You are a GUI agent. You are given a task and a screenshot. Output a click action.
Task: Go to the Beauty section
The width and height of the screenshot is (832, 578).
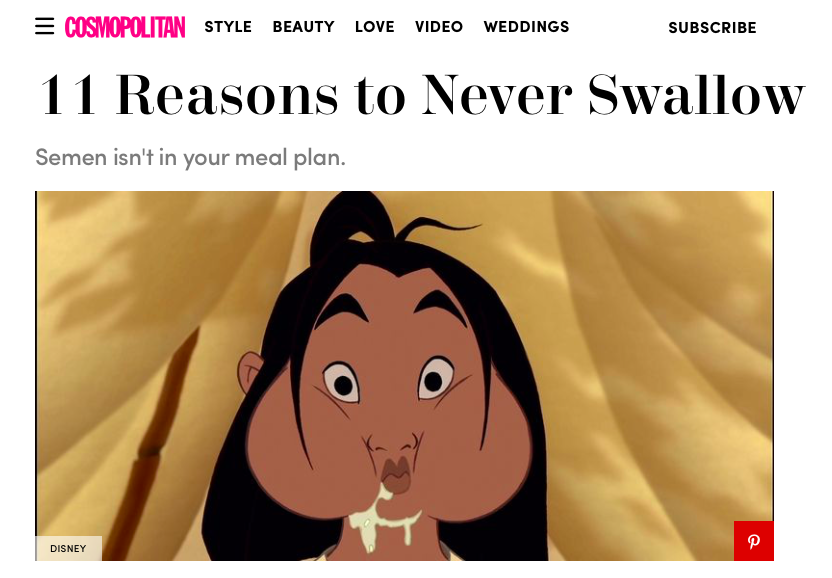[x=304, y=27]
